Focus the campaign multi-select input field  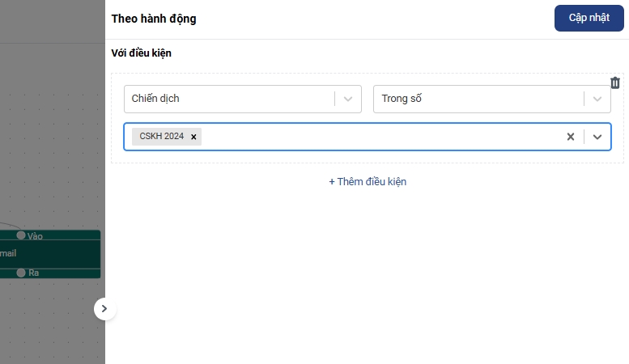tap(380, 137)
